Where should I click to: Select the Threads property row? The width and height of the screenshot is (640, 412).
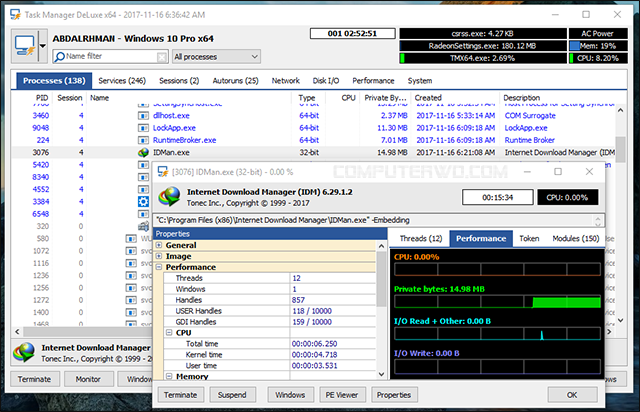tap(269, 278)
